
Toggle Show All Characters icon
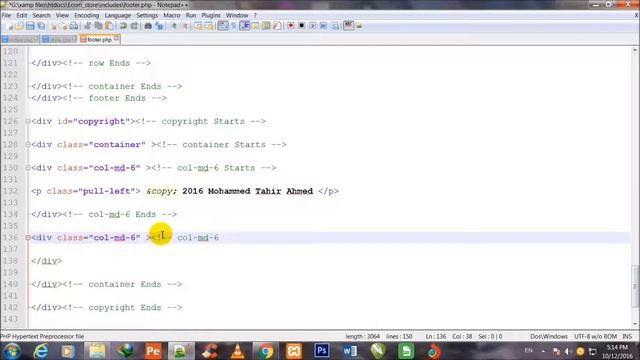(234, 26)
